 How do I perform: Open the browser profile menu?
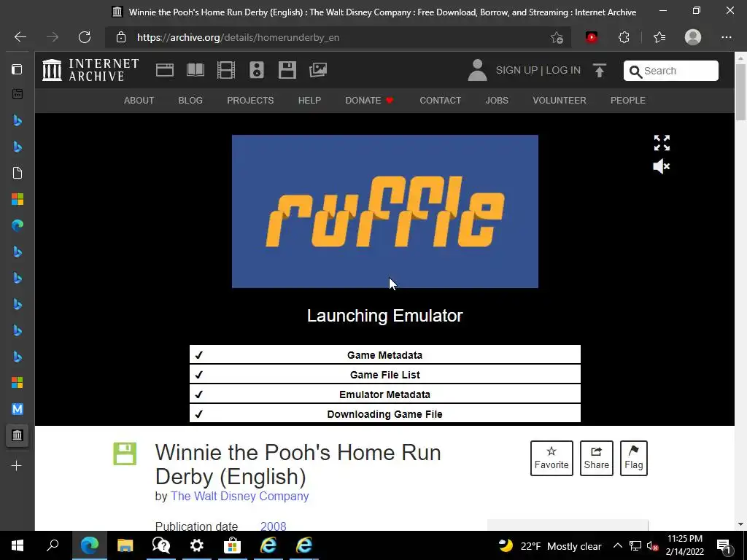tap(693, 37)
